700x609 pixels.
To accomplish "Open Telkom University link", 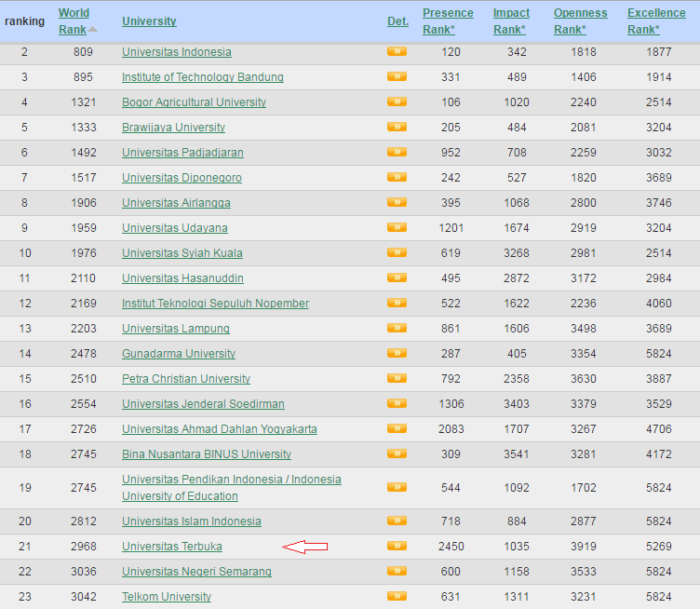I will (x=167, y=597).
